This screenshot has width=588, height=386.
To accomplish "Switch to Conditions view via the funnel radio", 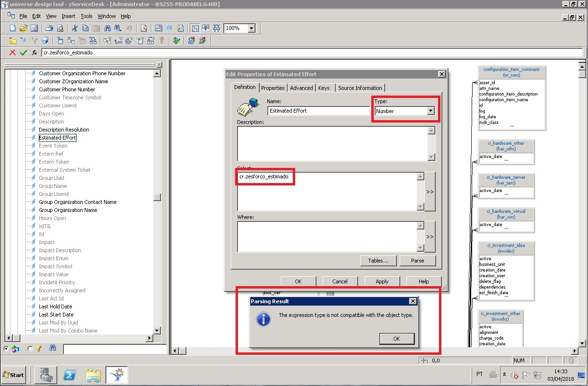I will pos(29,349).
